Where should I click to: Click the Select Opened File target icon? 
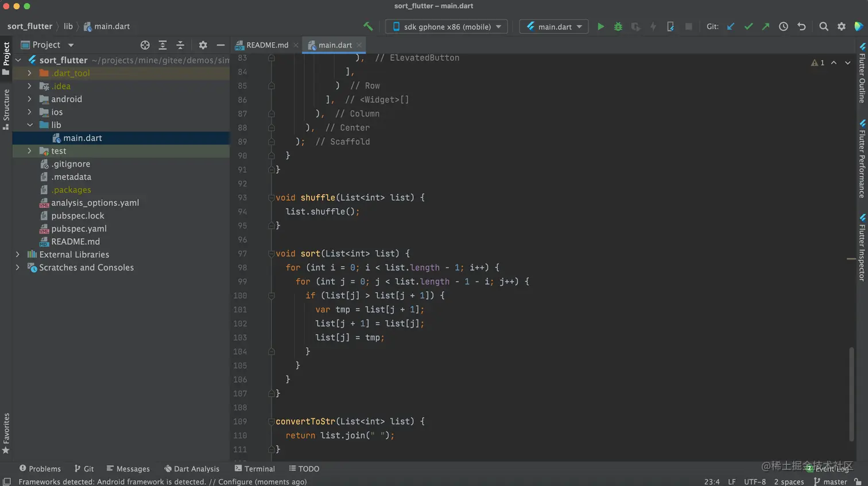[145, 45]
